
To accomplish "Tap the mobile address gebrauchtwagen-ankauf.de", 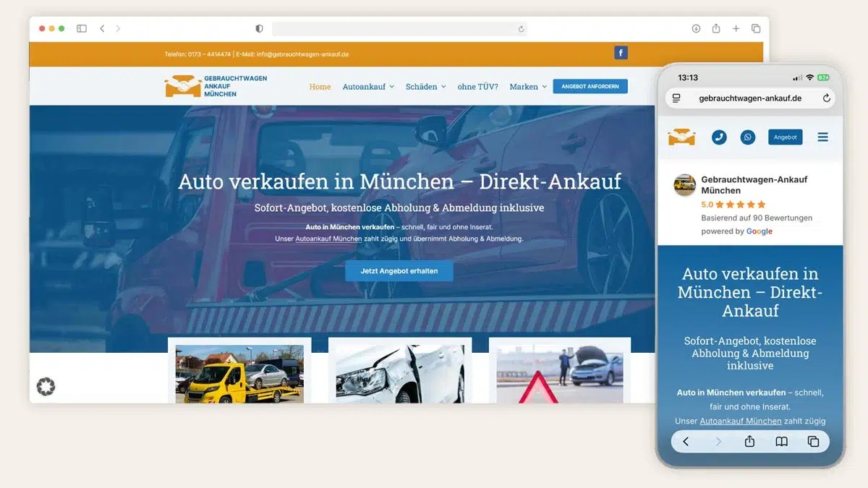I will coord(750,98).
